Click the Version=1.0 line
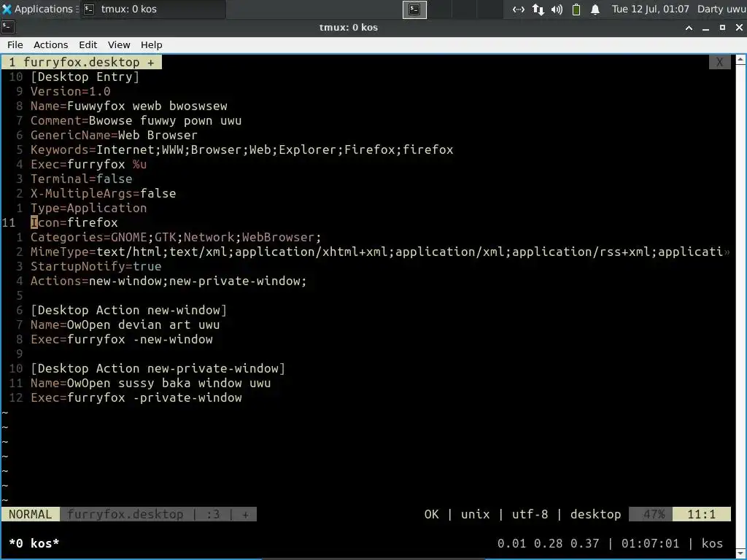The image size is (747, 560). [71, 91]
